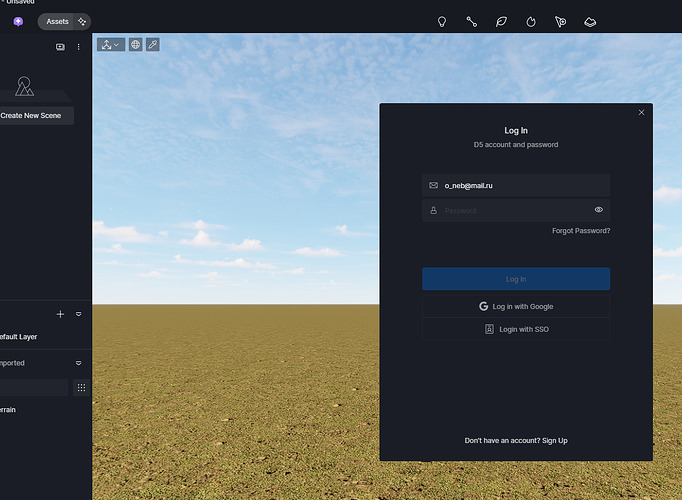Add a new layer with plus icon
Image resolution: width=682 pixels, height=500 pixels.
click(60, 314)
